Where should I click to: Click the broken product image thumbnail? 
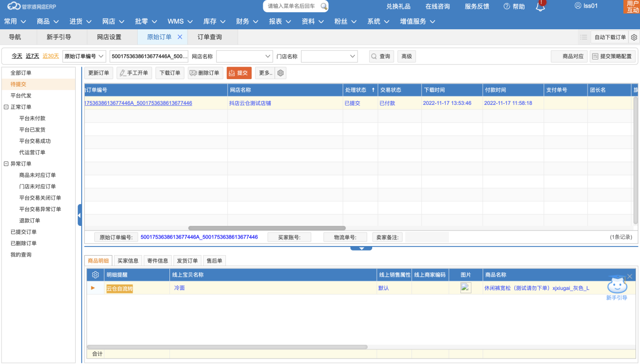tap(466, 288)
